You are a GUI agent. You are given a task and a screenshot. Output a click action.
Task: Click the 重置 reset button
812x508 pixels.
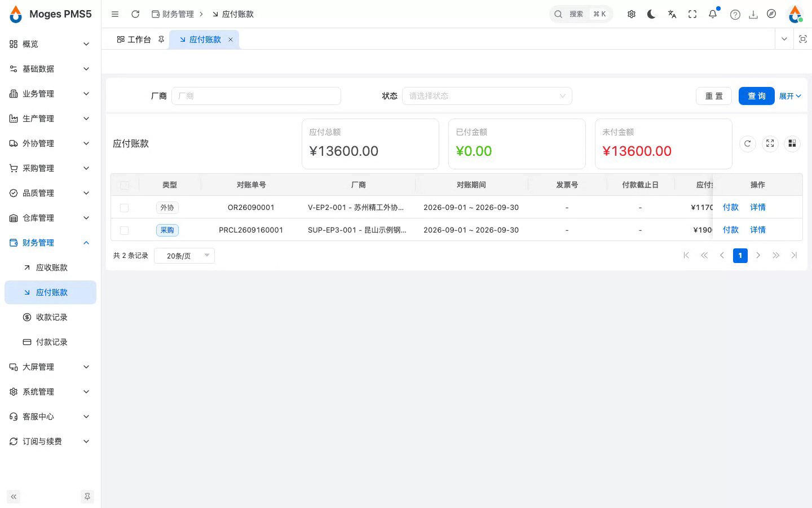[714, 96]
